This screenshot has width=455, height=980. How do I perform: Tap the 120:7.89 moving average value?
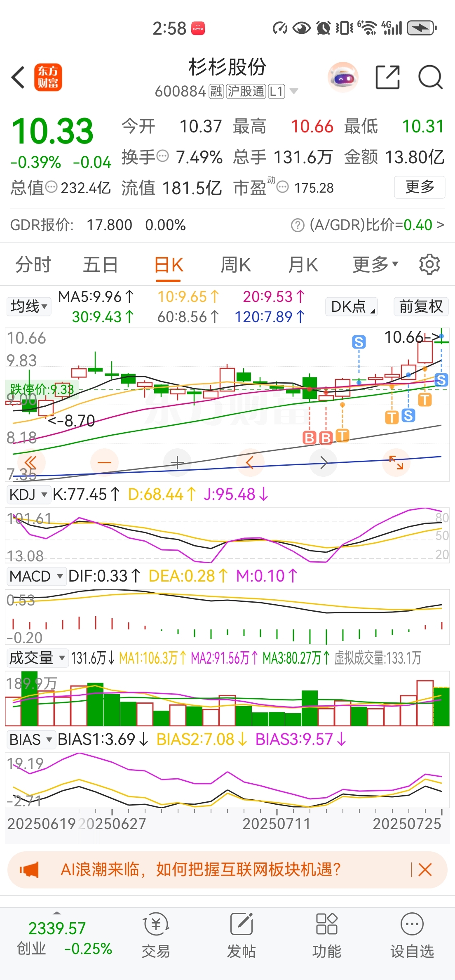270,317
